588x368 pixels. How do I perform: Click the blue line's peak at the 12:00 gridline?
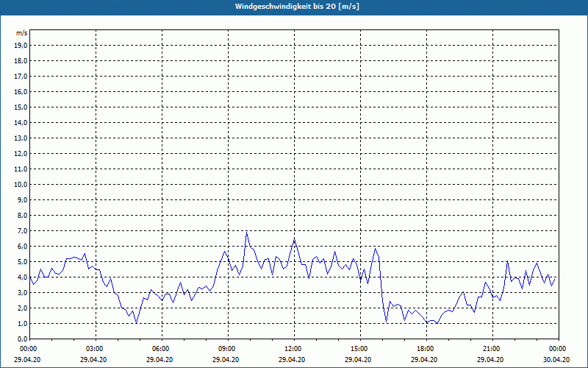[295, 240]
